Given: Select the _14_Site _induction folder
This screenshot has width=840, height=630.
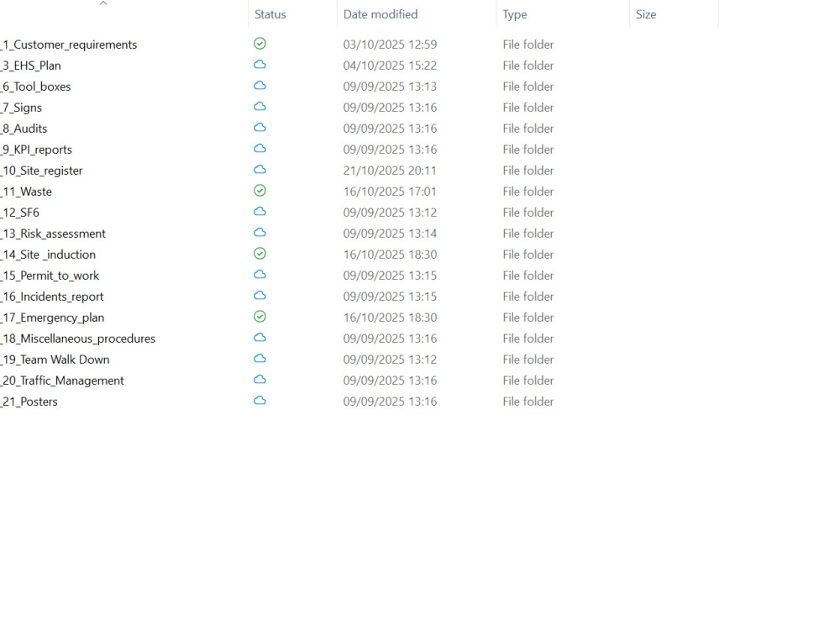Looking at the screenshot, I should click(x=48, y=255).
